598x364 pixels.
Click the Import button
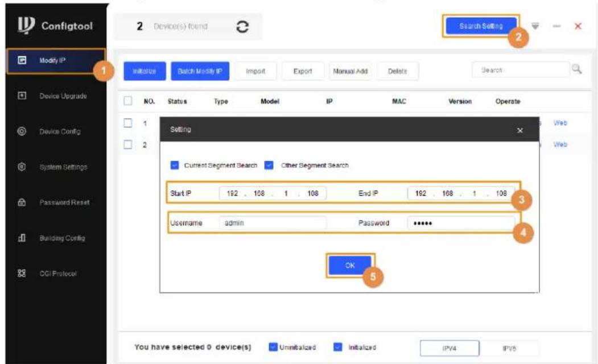[x=255, y=71]
